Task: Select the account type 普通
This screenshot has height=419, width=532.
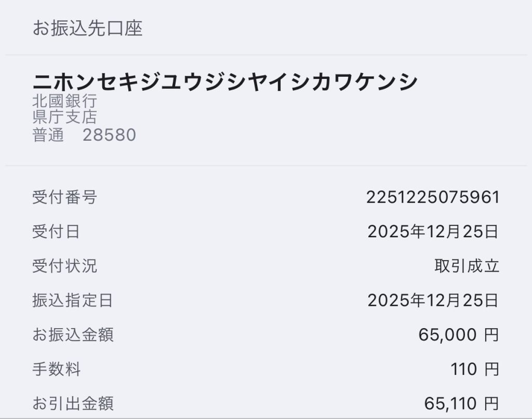Action: click(x=48, y=135)
